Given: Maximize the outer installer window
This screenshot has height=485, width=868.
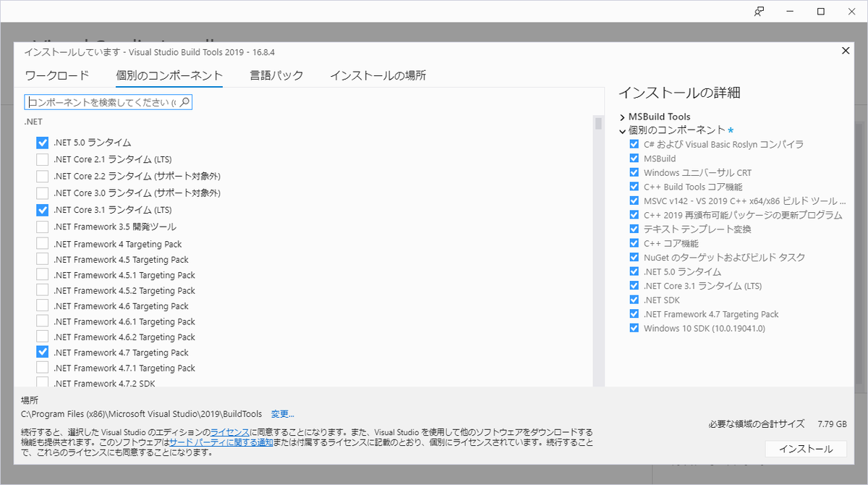Looking at the screenshot, I should click(x=821, y=11).
